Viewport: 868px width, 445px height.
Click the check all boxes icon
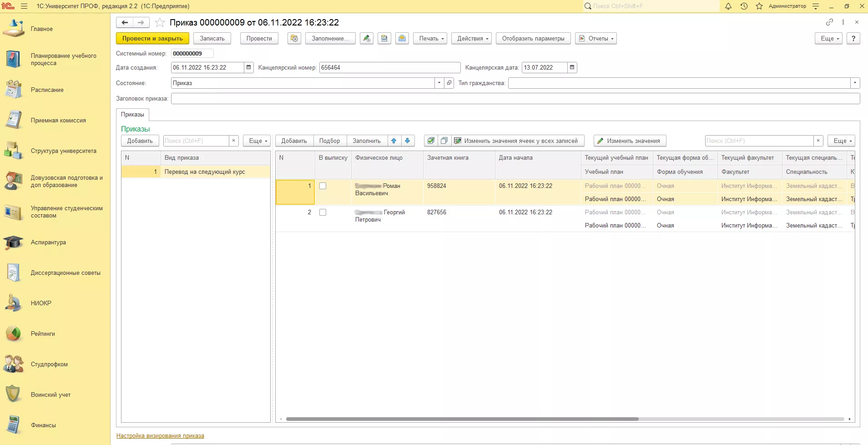tap(431, 141)
